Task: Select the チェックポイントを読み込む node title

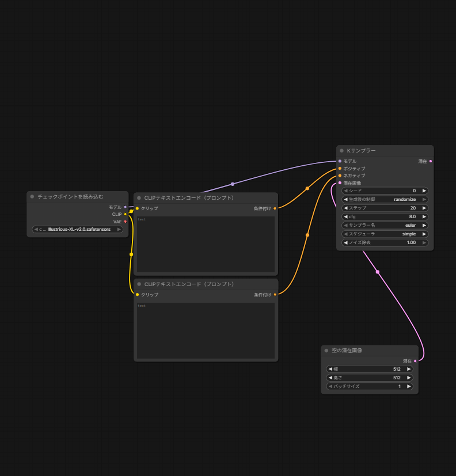Action: click(70, 197)
